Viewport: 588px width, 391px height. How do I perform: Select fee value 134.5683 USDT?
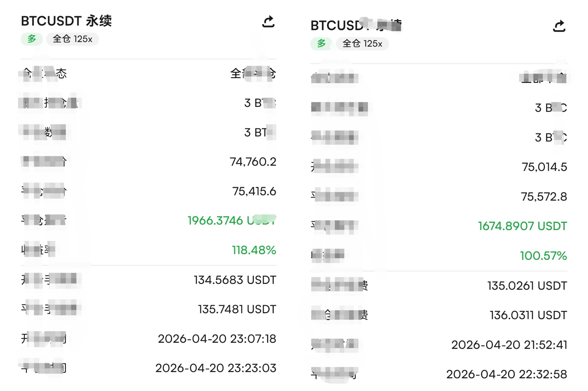pyautogui.click(x=235, y=280)
